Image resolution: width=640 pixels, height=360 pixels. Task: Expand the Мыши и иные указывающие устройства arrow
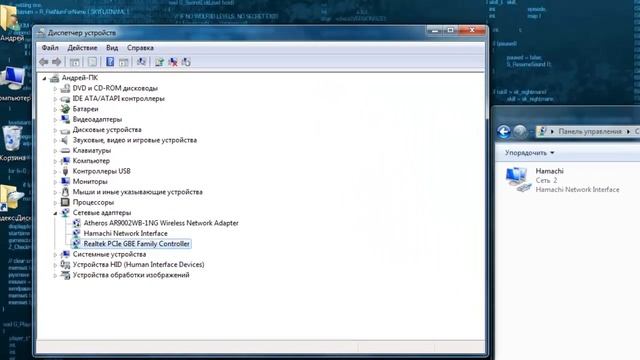55,192
